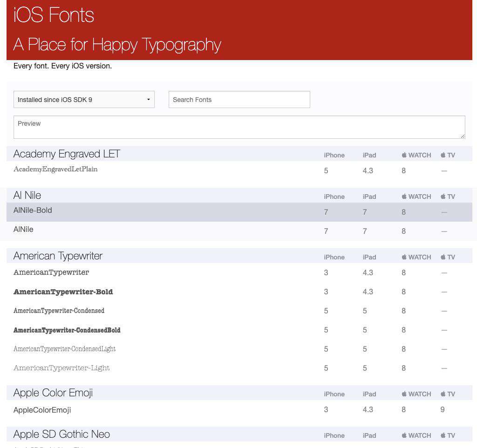Click iPhone value 5 for AcademyEngravedLetPlain
Viewport: 477px width, 448px height.
tap(326, 170)
